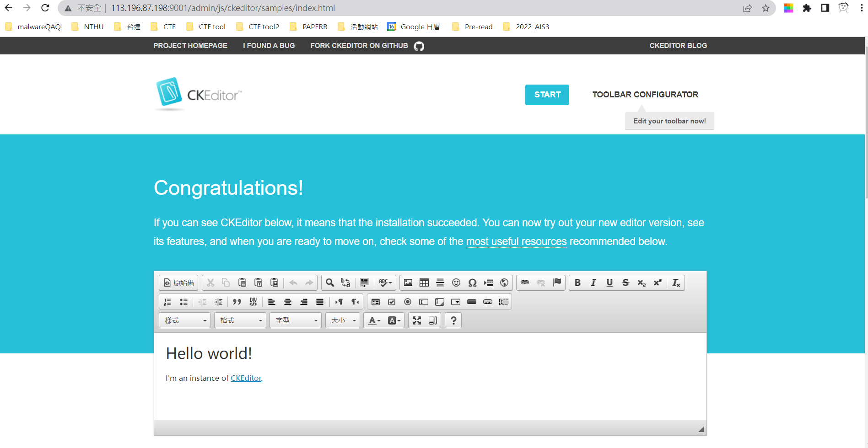Screen dimensions: 868x448
Task: Open the TOOLBAR CONFIGURATOR tab
Action: (x=645, y=95)
